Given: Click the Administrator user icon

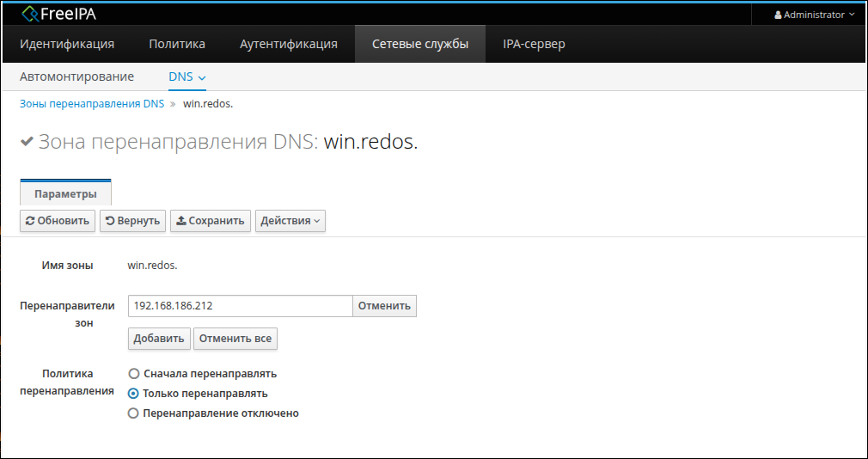Looking at the screenshot, I should pyautogui.click(x=779, y=15).
